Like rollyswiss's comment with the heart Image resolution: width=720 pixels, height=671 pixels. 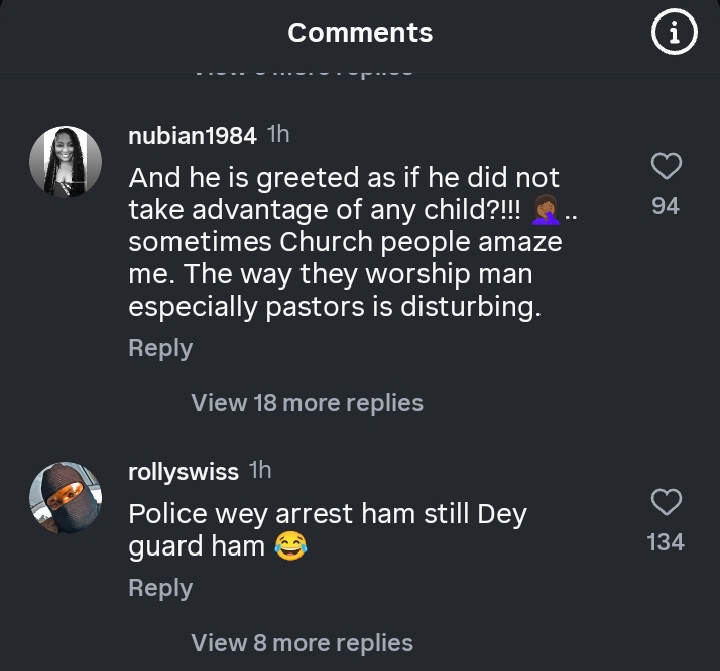(666, 502)
